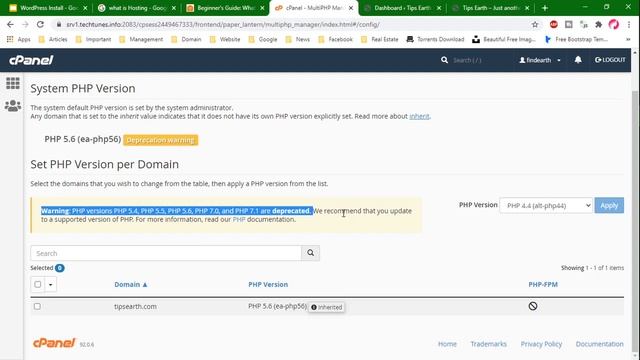Open a new browser tab

click(x=544, y=8)
